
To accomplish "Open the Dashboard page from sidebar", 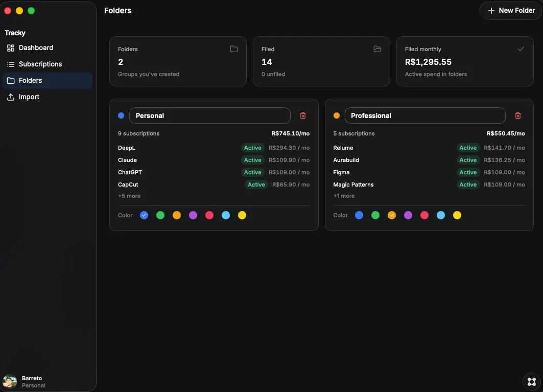I will (47, 48).
